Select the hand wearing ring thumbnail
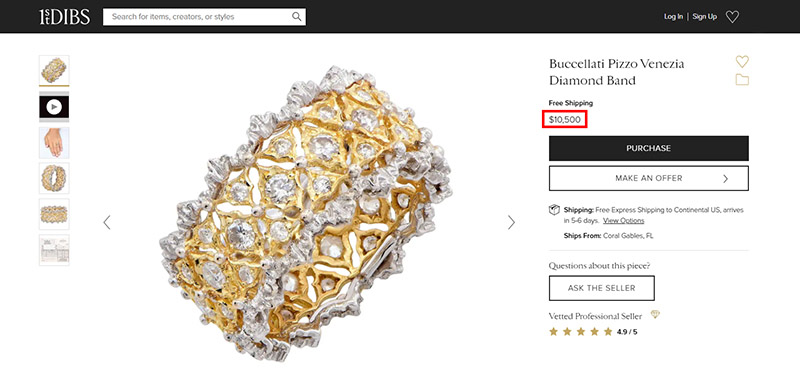Image resolution: width=800 pixels, height=389 pixels. (x=54, y=142)
